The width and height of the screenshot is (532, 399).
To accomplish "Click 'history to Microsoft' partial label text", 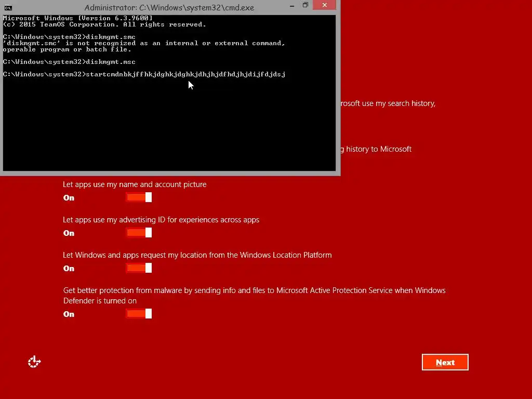I will [x=376, y=149].
